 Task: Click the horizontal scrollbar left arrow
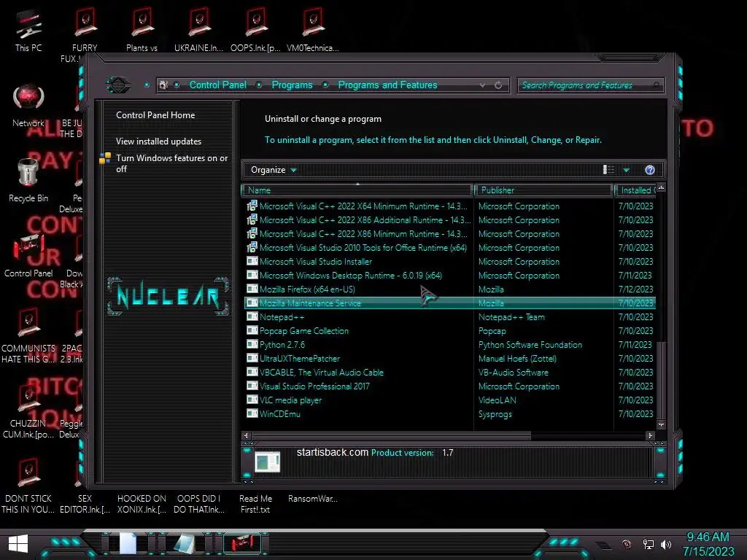[246, 435]
